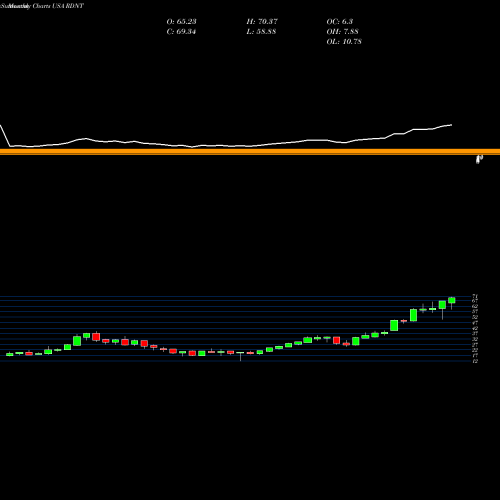This screenshot has width=500, height=500.
Task: Click the OC: 6.3 value
Action: (340, 21)
